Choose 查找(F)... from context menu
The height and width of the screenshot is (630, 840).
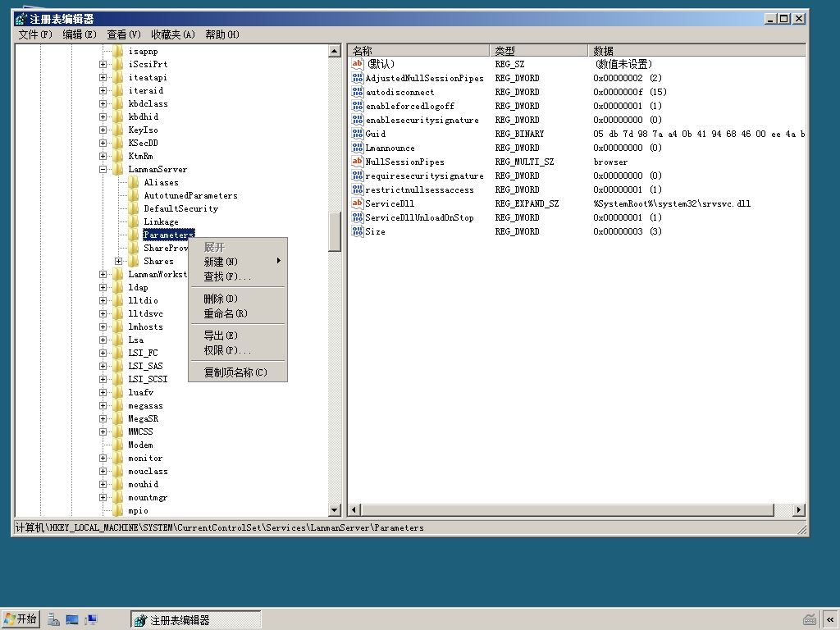coord(238,276)
